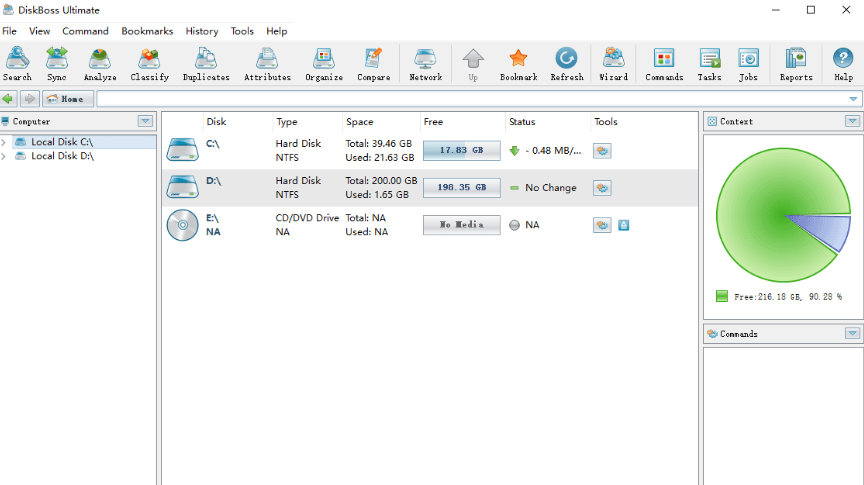This screenshot has width=864, height=485.
Task: Open the Search tool
Action: (17, 64)
